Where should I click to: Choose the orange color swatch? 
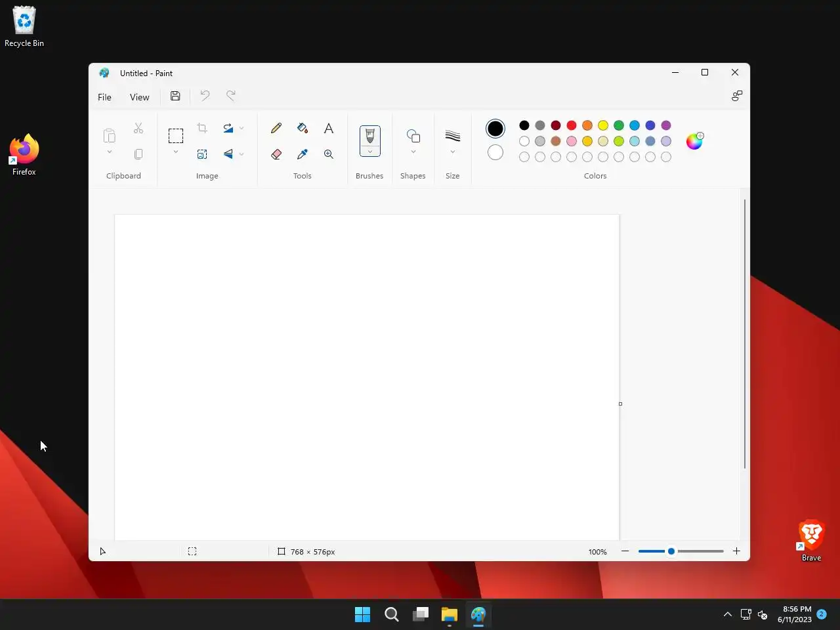(587, 125)
